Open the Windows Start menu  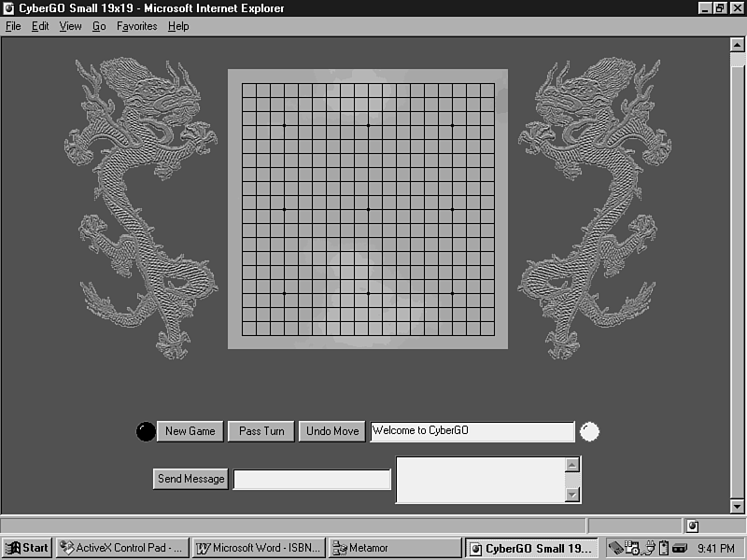(x=27, y=548)
